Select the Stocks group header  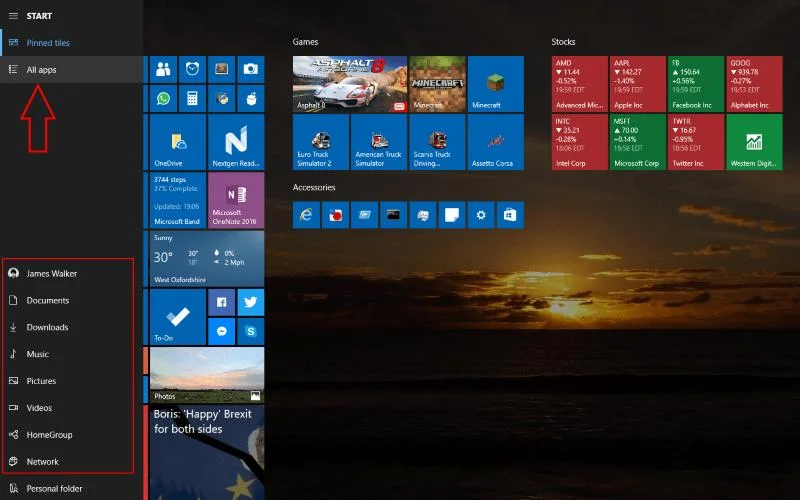pyautogui.click(x=563, y=42)
